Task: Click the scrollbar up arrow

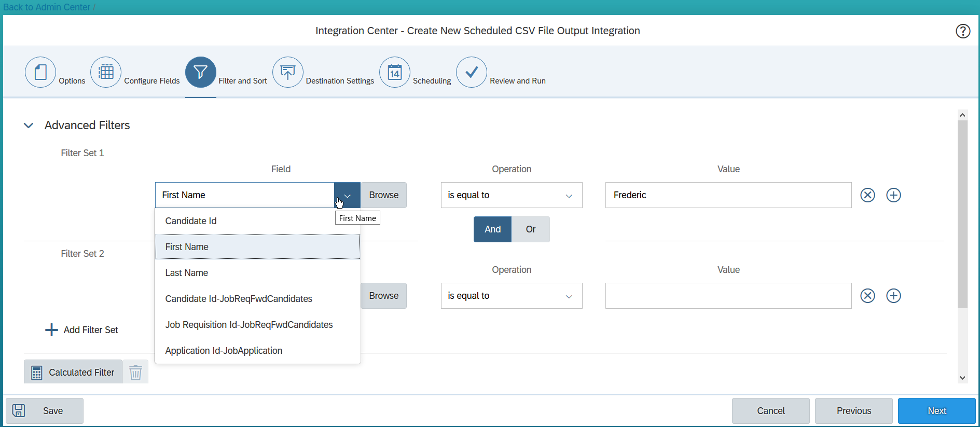Action: [x=963, y=115]
